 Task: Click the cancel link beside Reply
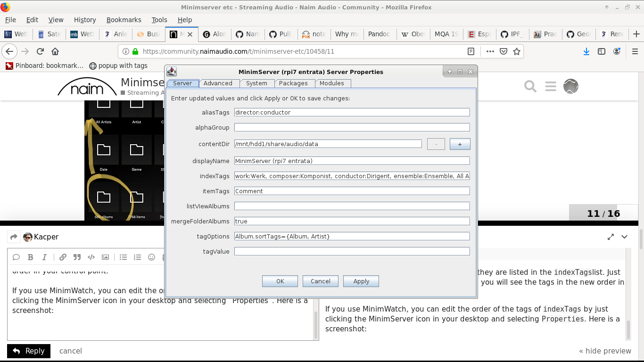point(71,351)
